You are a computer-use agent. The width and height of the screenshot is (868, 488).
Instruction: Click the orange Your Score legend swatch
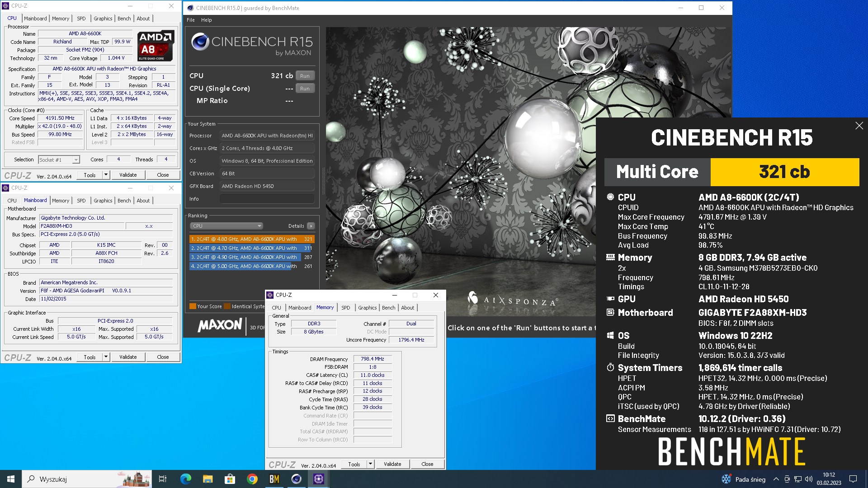tap(193, 306)
